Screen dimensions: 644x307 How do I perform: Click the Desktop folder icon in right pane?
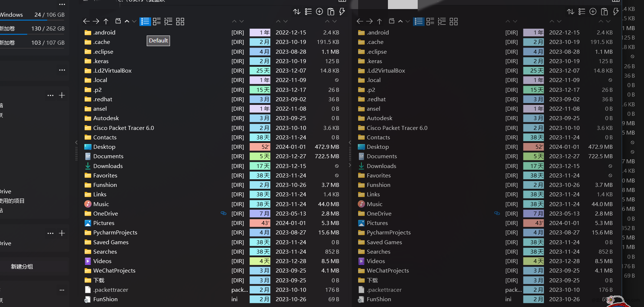coord(361,147)
